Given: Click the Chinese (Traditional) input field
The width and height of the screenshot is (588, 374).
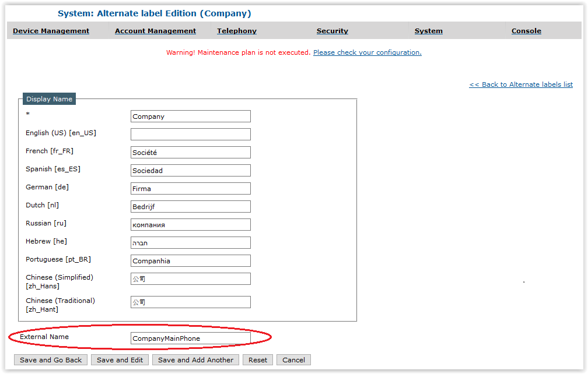Looking at the screenshot, I should (191, 302).
